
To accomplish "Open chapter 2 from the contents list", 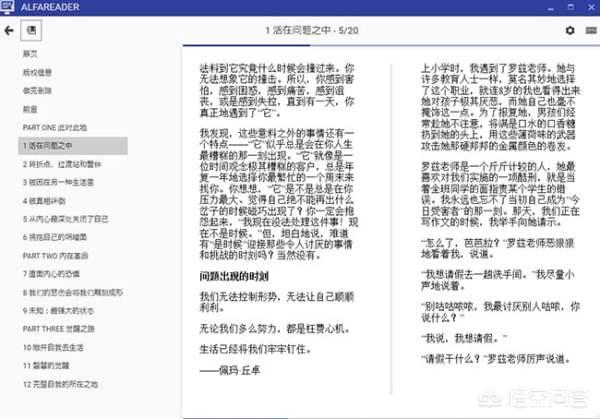I will click(62, 164).
